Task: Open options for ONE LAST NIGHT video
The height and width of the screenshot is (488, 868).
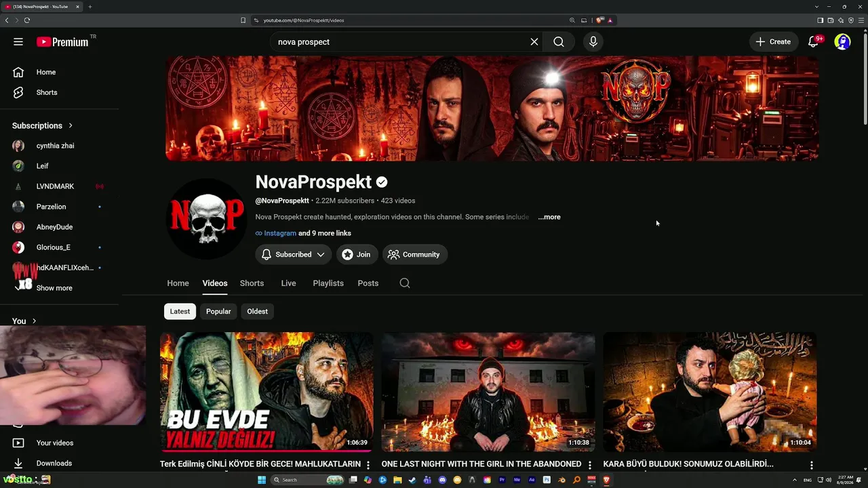Action: point(590,465)
